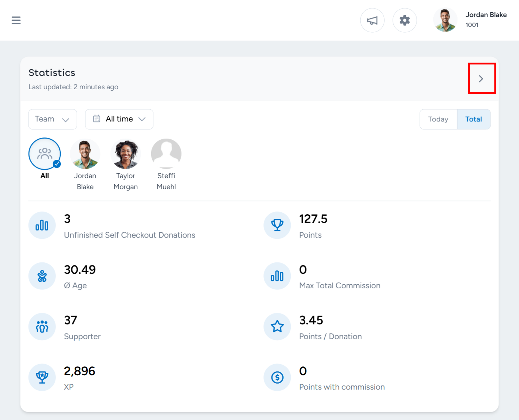Click the Jordan Blake 1001 user name
Screen dimensions: 519x420
pyautogui.click(x=486, y=20)
